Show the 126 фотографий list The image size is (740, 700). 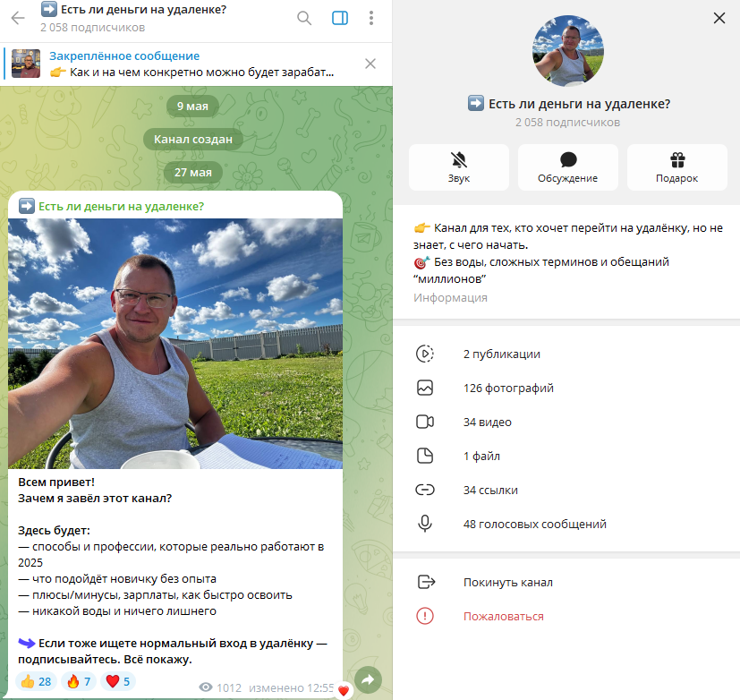pyautogui.click(x=508, y=388)
